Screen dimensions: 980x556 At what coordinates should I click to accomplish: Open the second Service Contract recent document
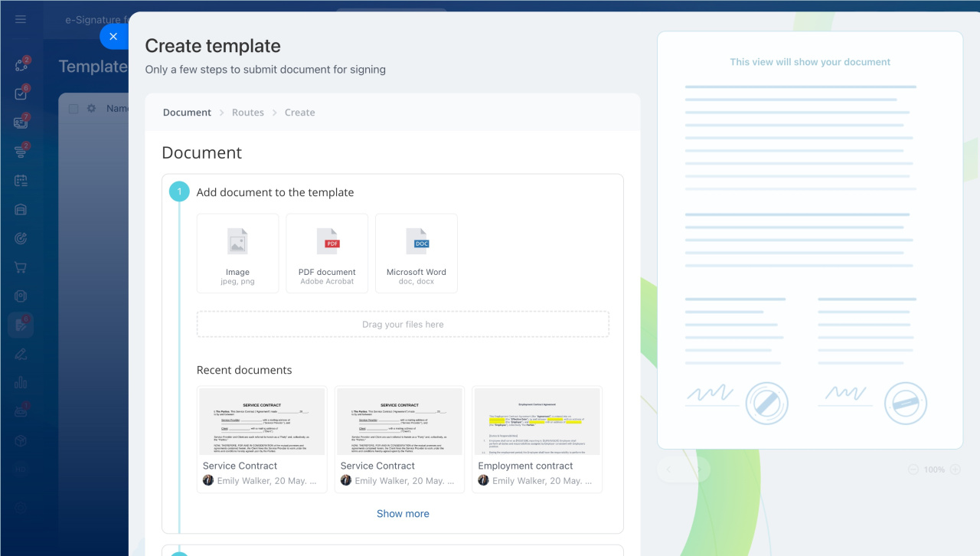pos(400,440)
